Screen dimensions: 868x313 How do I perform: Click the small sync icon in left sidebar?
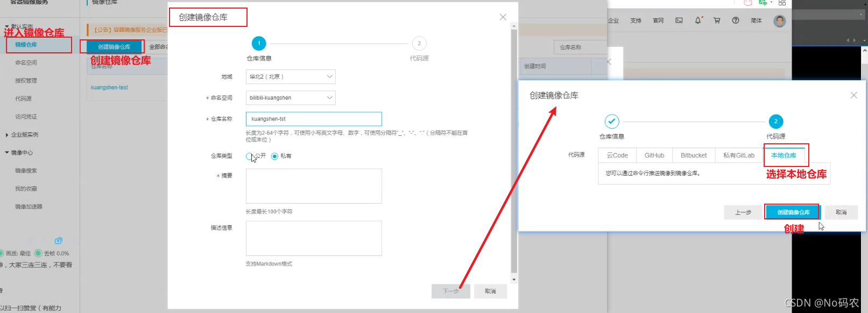pos(59,241)
